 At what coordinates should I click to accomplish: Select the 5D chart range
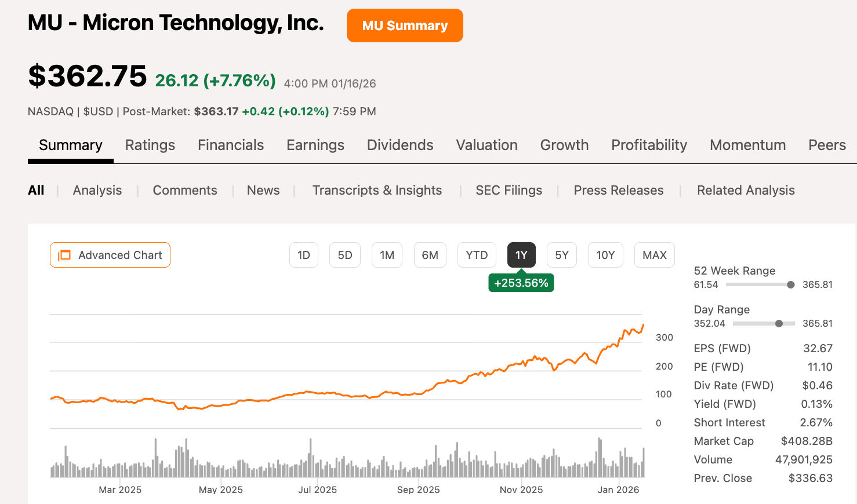tap(344, 255)
